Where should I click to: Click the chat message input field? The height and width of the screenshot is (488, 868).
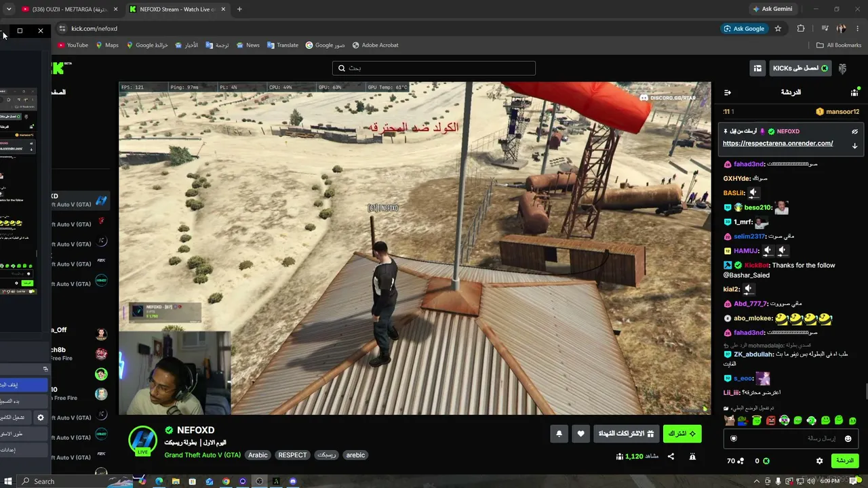790,439
